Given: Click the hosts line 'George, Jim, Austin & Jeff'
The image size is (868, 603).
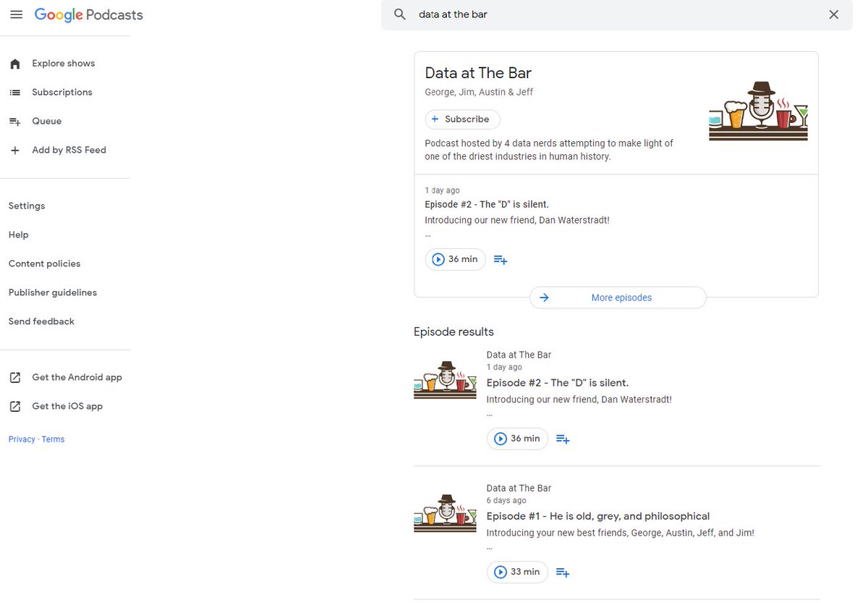Looking at the screenshot, I should tap(479, 92).
